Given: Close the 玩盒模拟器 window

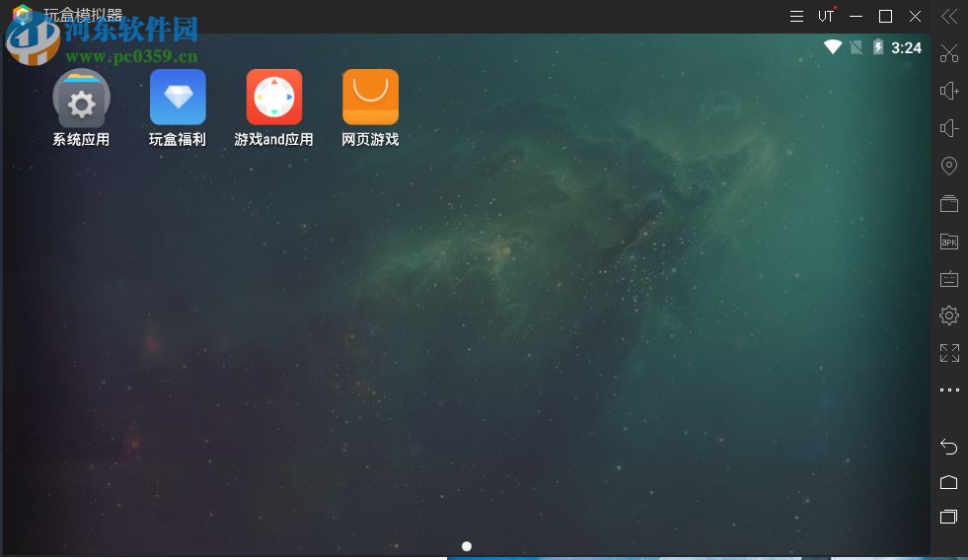Looking at the screenshot, I should 915,17.
